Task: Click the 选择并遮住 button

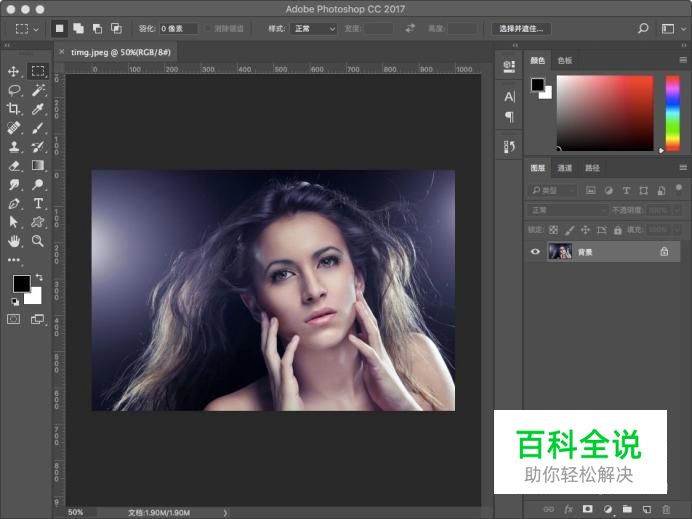Action: 520,29
